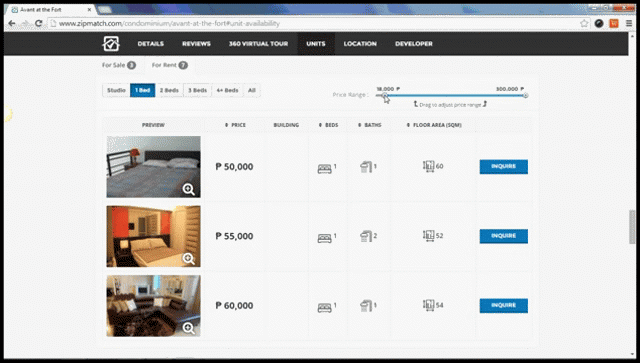Image resolution: width=640 pixels, height=363 pixels.
Task: Sort units by Price column
Action: (236, 125)
